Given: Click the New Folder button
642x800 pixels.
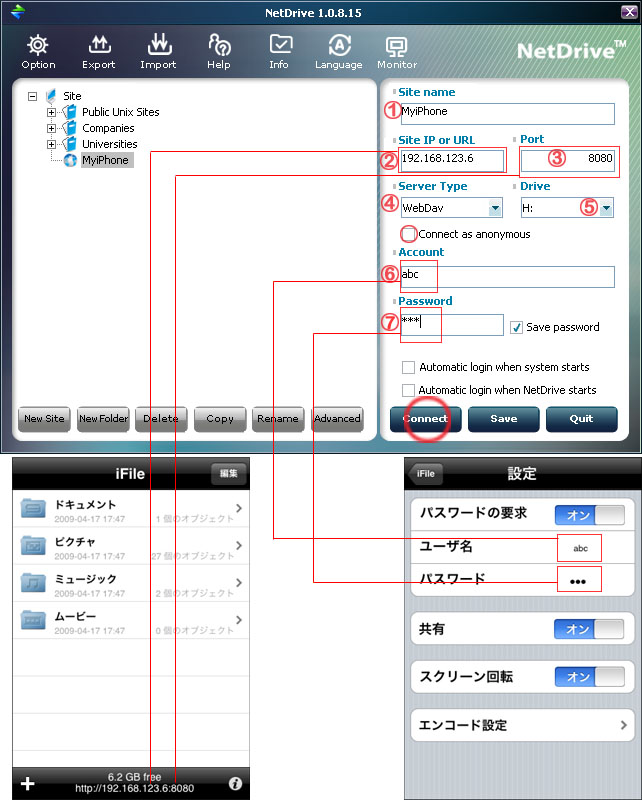Looking at the screenshot, I should [x=103, y=419].
